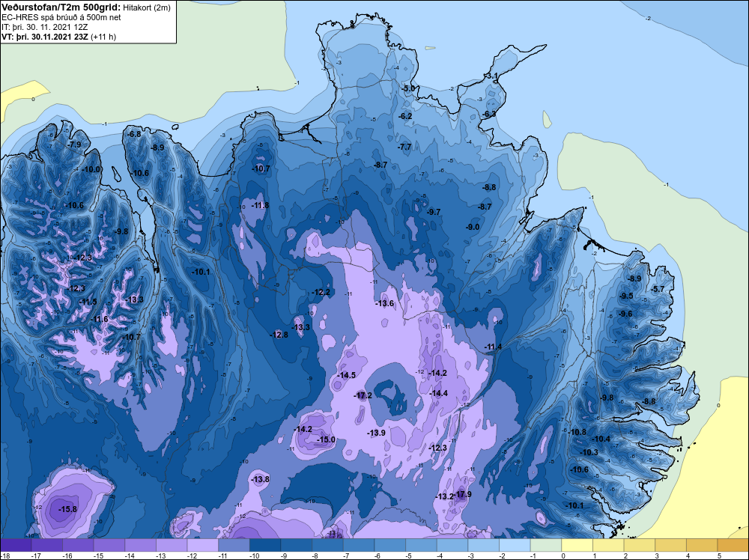
Task: Click the -5.7 temperature label
Action: [x=658, y=289]
